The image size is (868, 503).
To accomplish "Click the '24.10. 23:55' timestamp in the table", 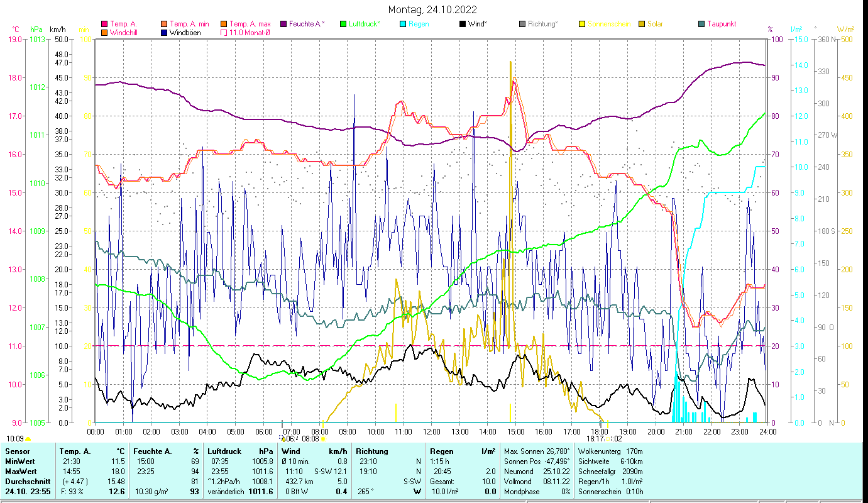I will click(28, 492).
